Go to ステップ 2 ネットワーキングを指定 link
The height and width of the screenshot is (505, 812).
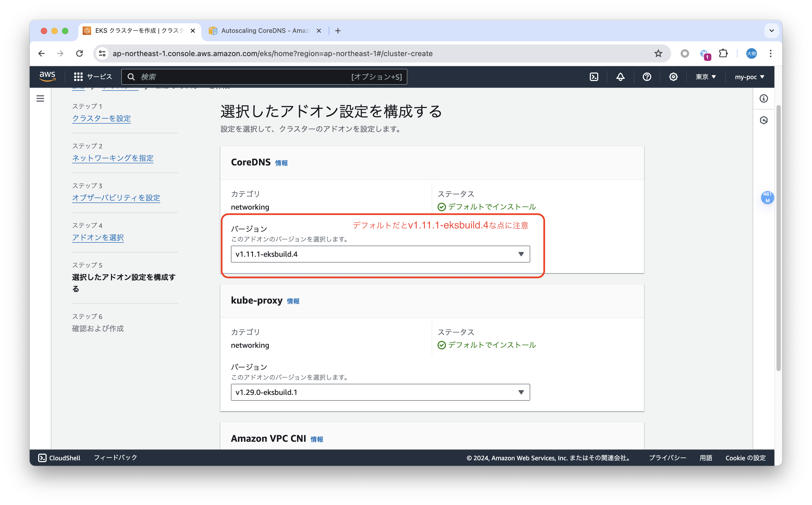[x=113, y=158]
